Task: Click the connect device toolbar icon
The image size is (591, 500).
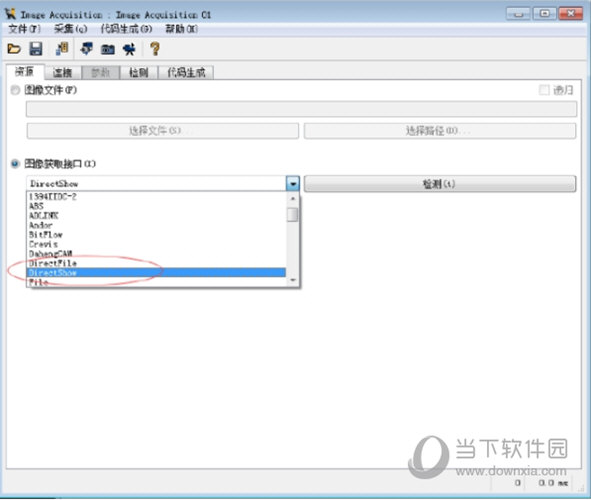Action: click(86, 49)
